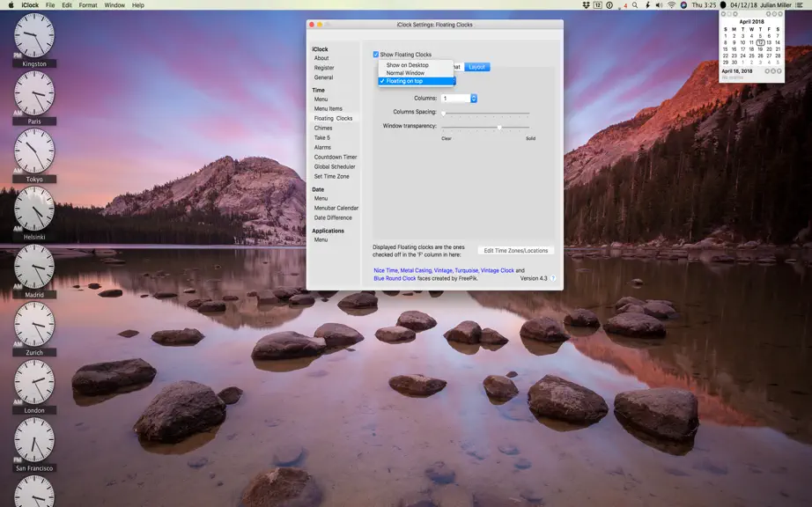
Task: Click the volume speaker icon
Action: [x=659, y=5]
